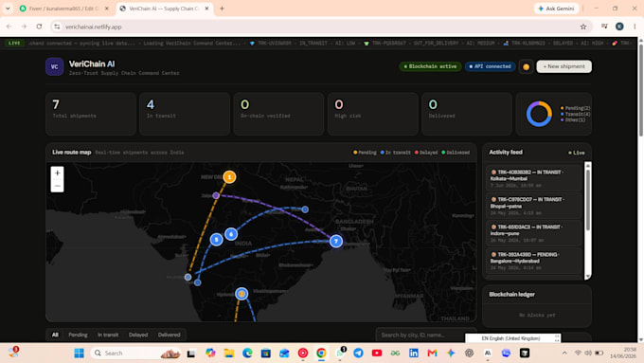Switch to the Fiverr browser tab
Viewport: 644px width, 363px height.
pos(64,9)
